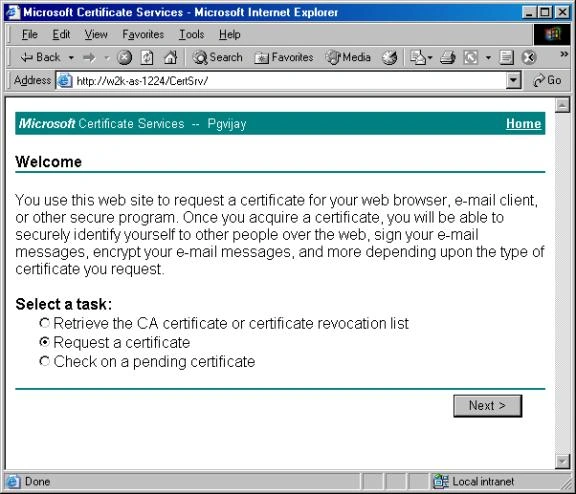Print the page with the Print icon
Viewport: 576px width, 494px height.
[x=447, y=57]
